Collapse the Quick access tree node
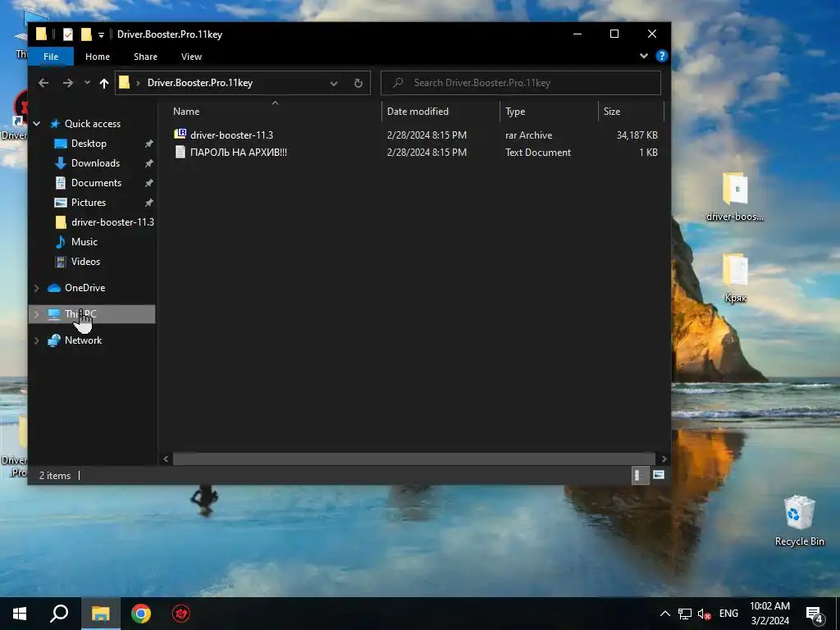The image size is (840, 630). click(36, 124)
